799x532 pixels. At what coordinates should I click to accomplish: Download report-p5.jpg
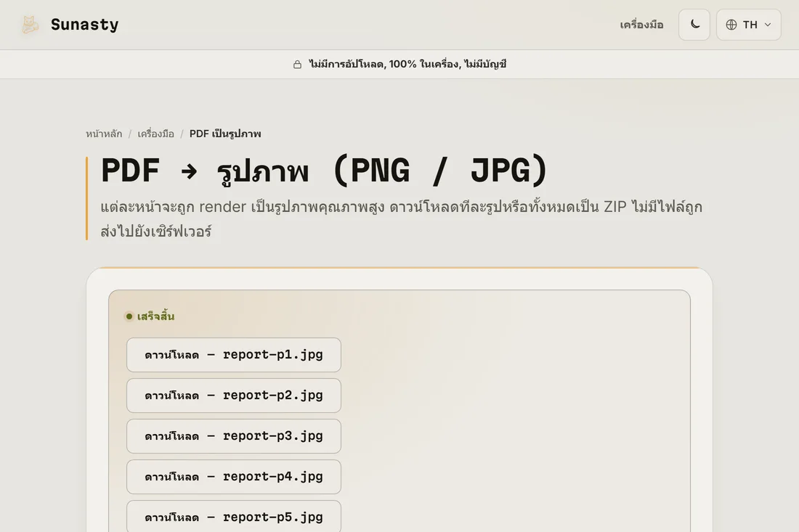(234, 517)
